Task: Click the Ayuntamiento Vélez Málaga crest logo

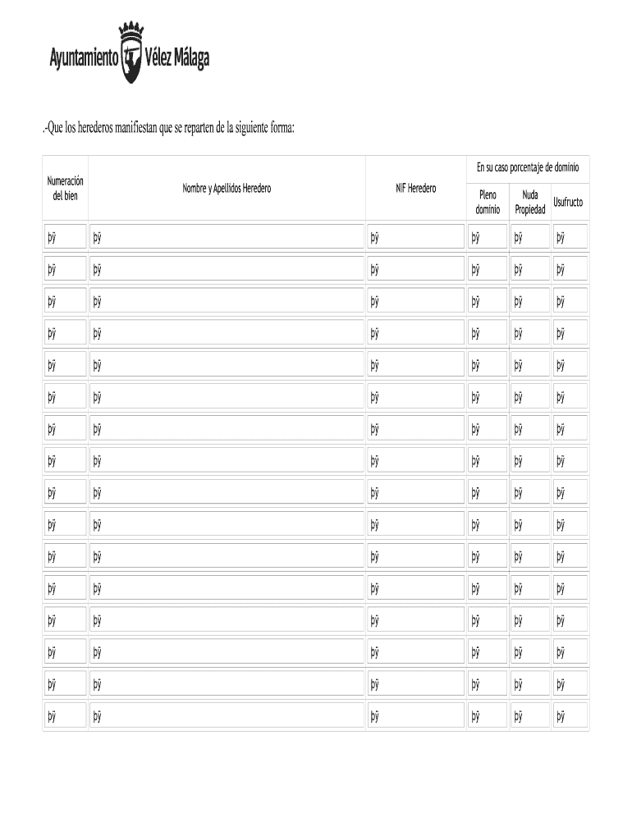Action: (131, 54)
